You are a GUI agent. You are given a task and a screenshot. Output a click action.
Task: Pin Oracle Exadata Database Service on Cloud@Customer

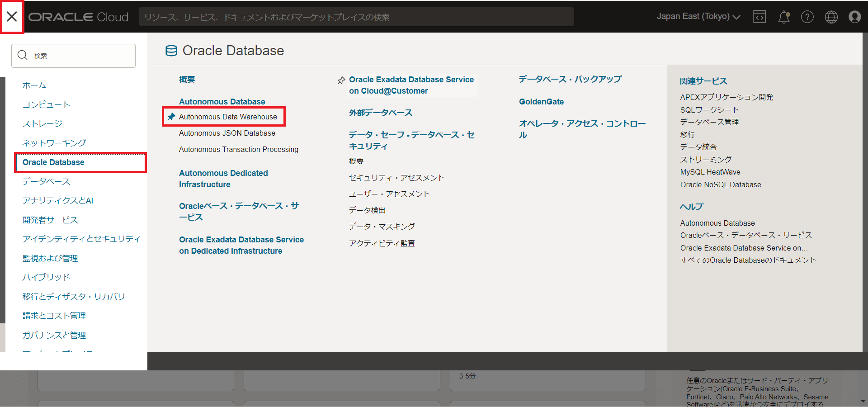click(x=341, y=80)
